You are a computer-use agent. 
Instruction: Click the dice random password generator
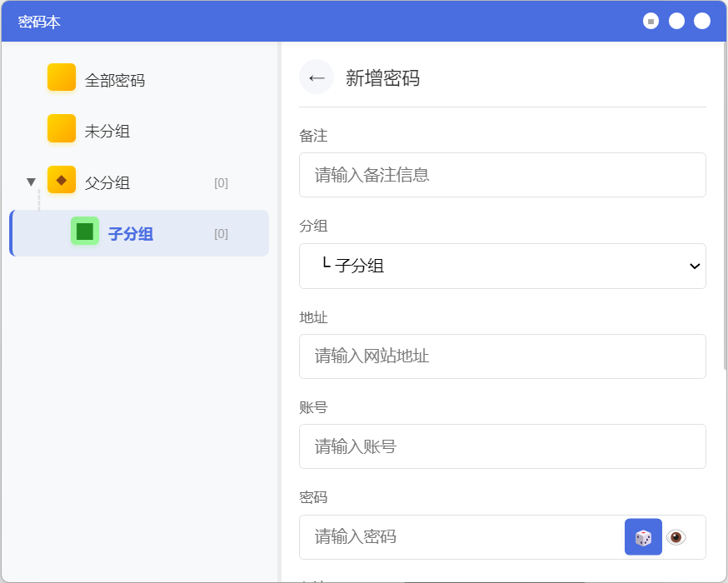click(x=643, y=537)
